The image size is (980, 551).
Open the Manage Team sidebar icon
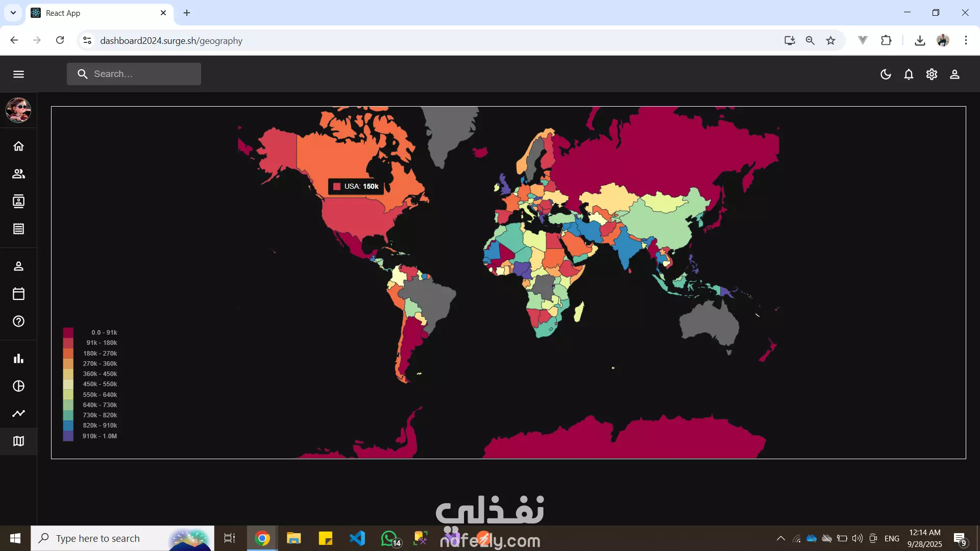[19, 174]
